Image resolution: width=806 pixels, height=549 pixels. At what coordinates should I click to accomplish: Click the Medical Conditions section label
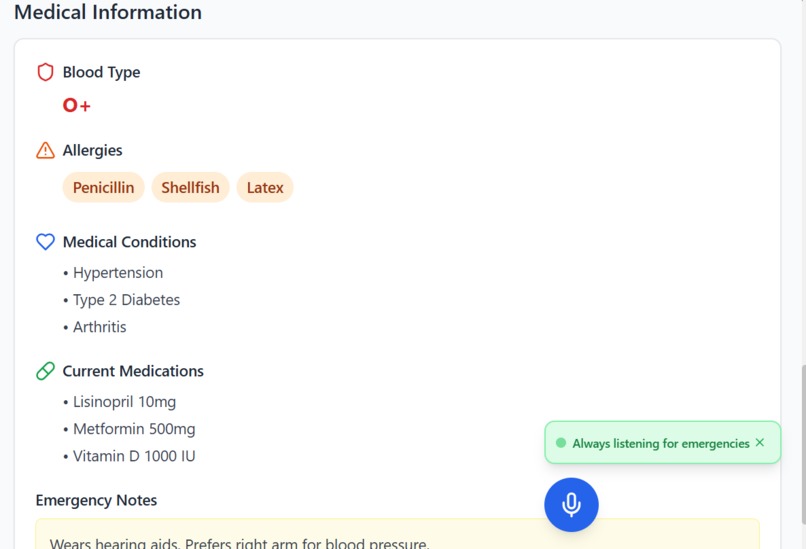click(x=130, y=242)
